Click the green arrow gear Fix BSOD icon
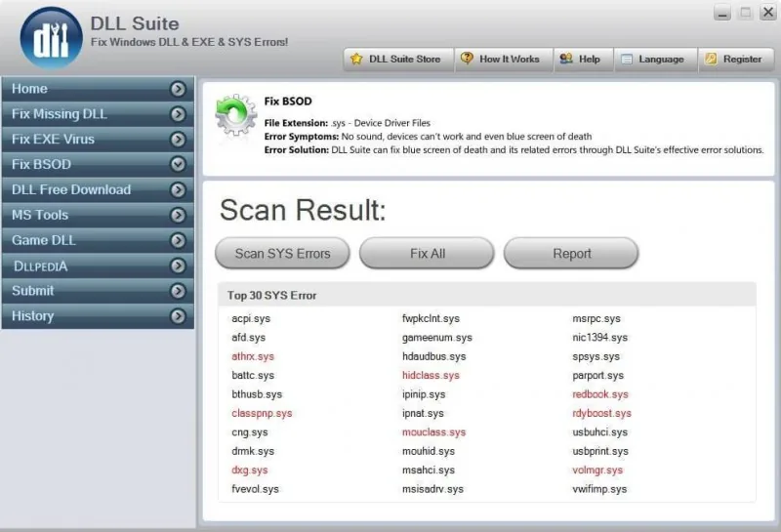Image resolution: width=781 pixels, height=532 pixels. [x=236, y=114]
